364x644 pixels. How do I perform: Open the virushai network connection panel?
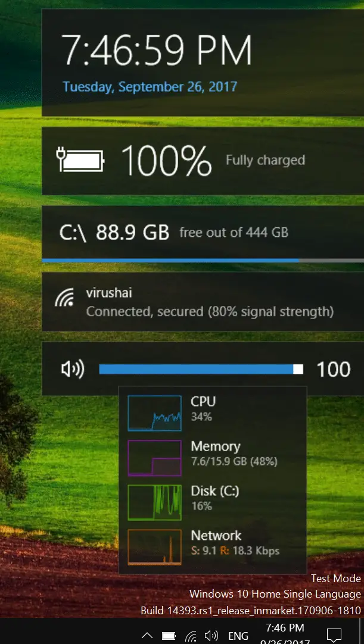pos(203,301)
